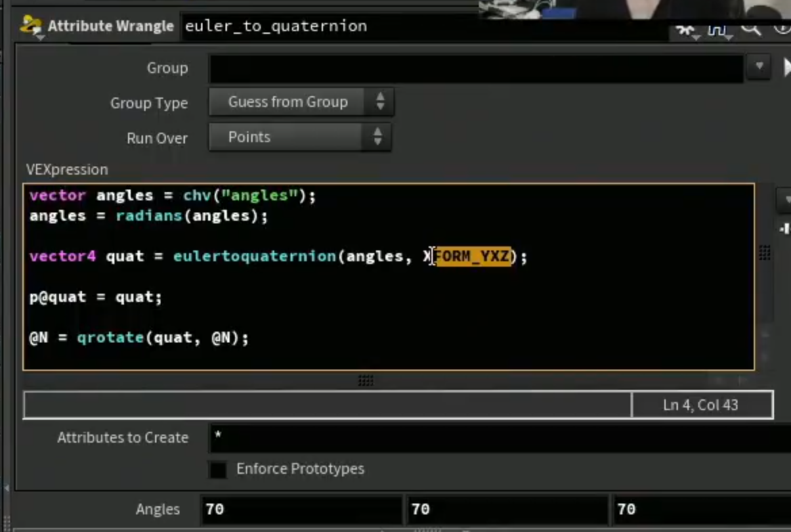This screenshot has height=532, width=791.
Task: Click the magnifier search parameters icon
Action: (750, 28)
